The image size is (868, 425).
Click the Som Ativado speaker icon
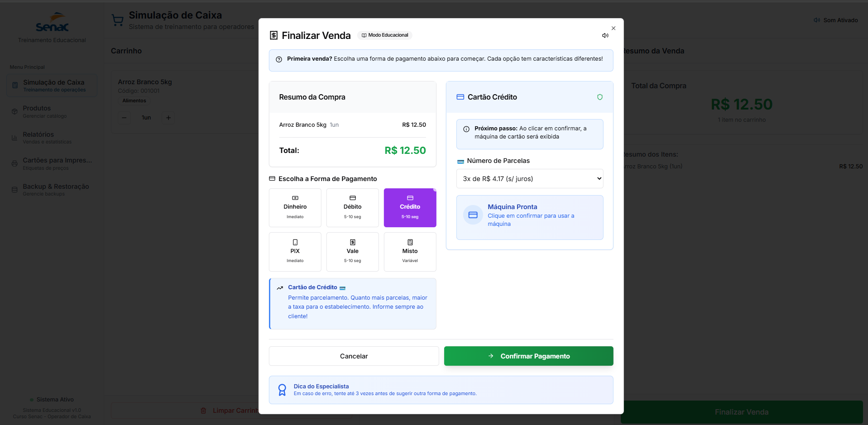point(816,20)
